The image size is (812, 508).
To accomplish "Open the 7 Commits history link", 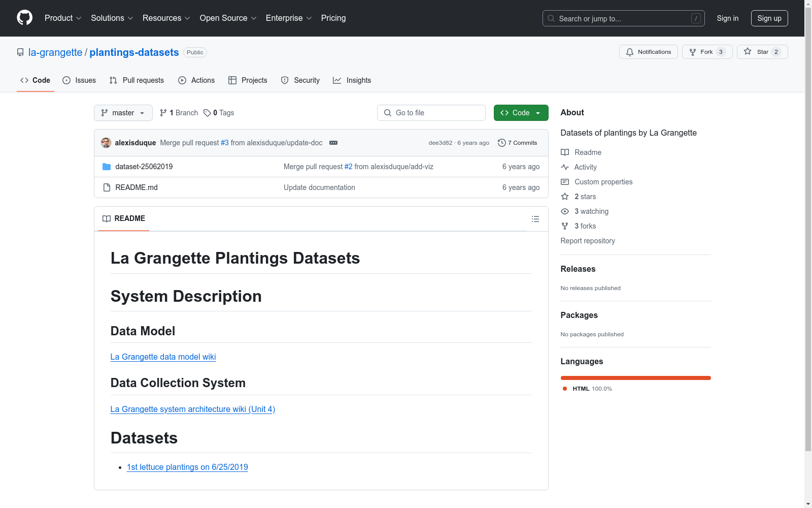I will click(x=518, y=143).
